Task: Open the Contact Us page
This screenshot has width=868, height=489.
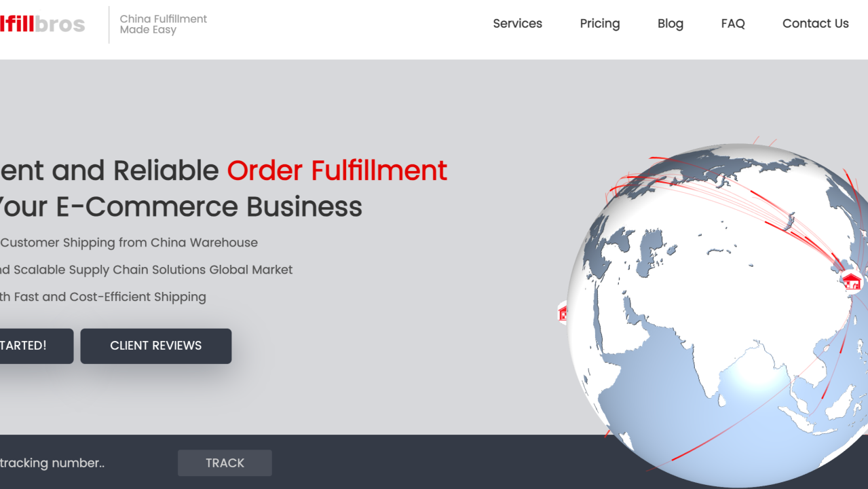Action: coord(815,24)
